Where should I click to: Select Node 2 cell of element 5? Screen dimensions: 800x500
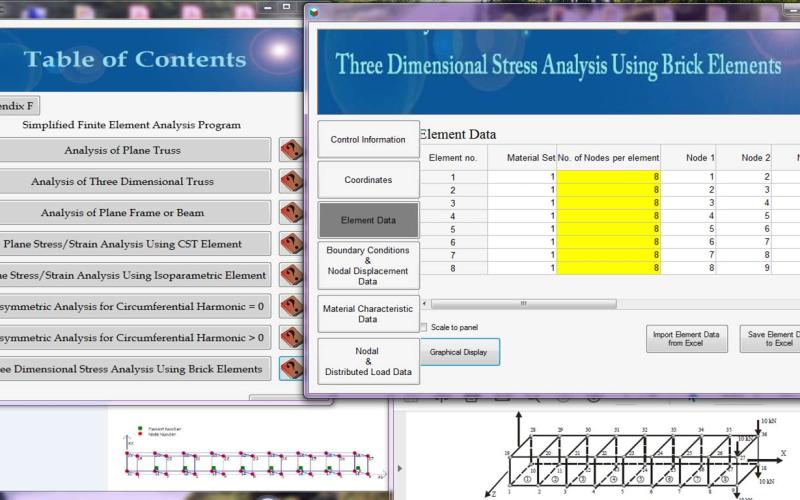744,229
